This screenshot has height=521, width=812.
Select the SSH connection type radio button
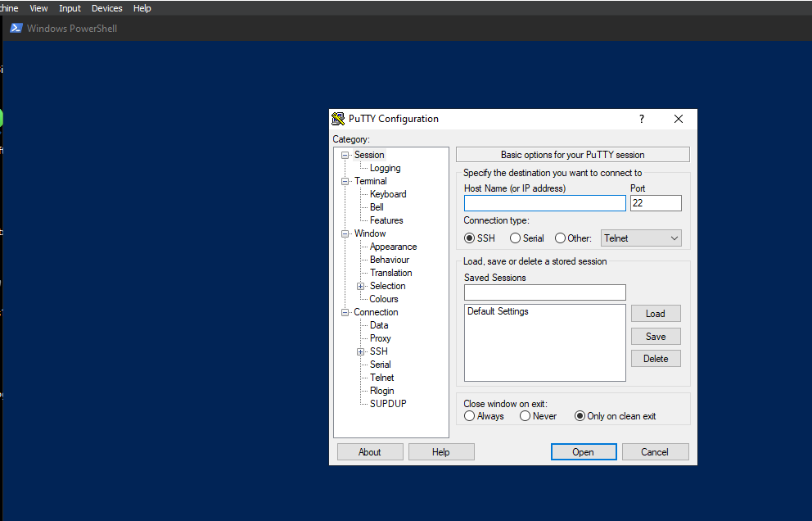coord(470,238)
